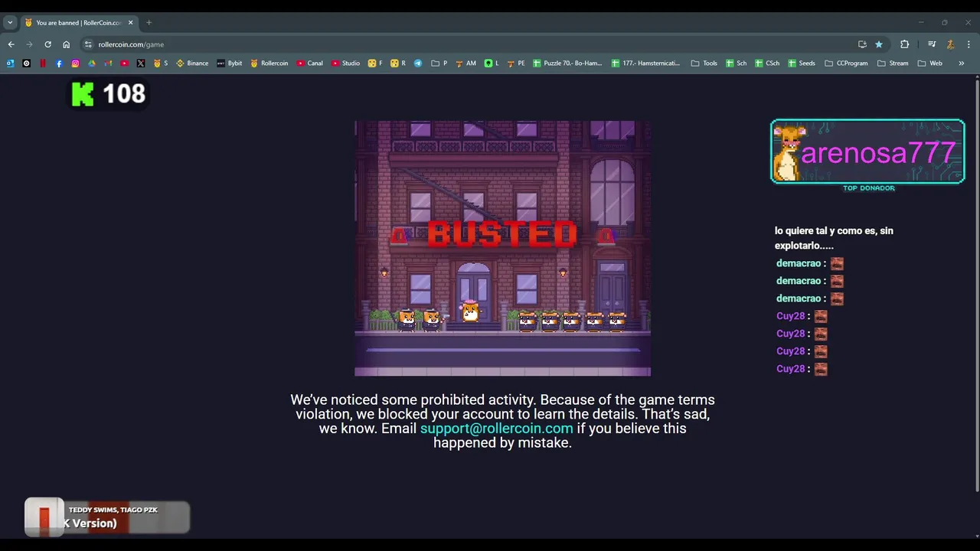The height and width of the screenshot is (551, 980).
Task: Open media controls icon in toolbar
Action: point(932,44)
